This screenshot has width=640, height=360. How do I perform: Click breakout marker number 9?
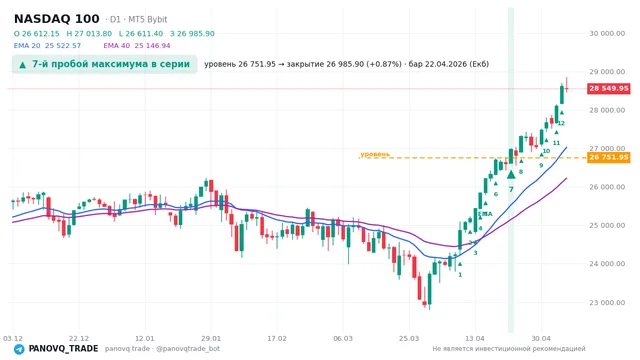click(x=541, y=166)
